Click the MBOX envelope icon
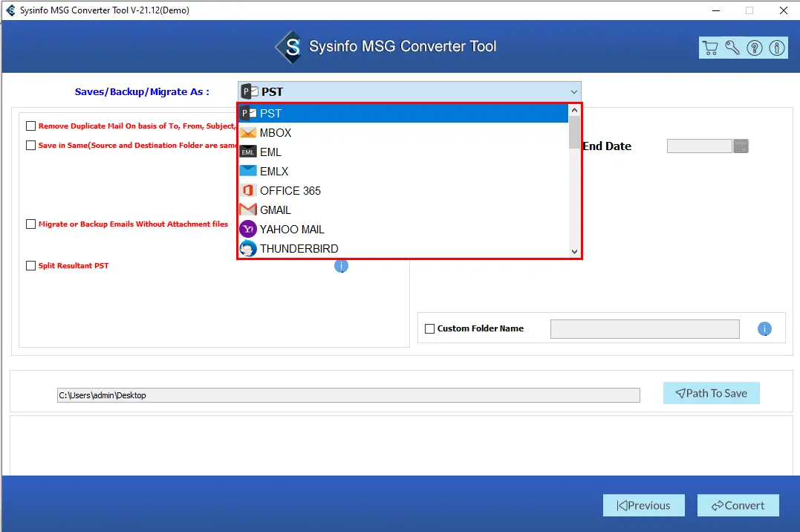Screen dimensions: 800x532 click(x=248, y=133)
